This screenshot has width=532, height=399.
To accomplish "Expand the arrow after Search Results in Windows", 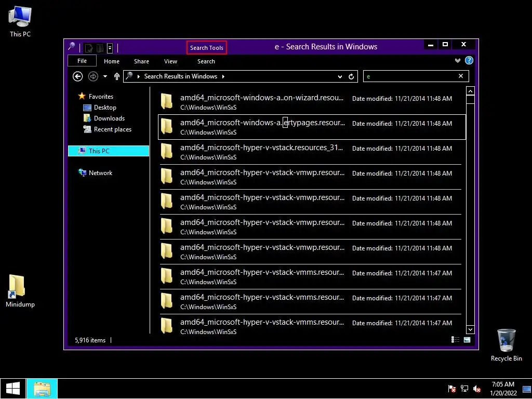I will click(x=223, y=77).
